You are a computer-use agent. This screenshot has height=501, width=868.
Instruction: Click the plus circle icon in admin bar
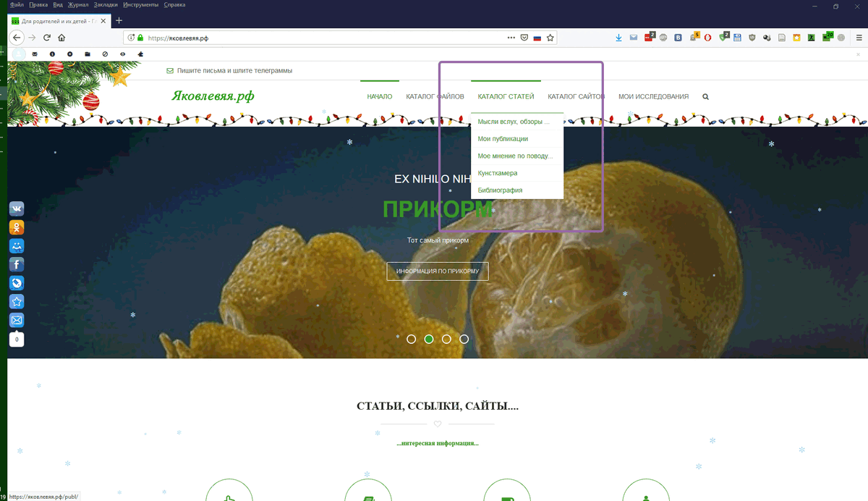pos(70,54)
